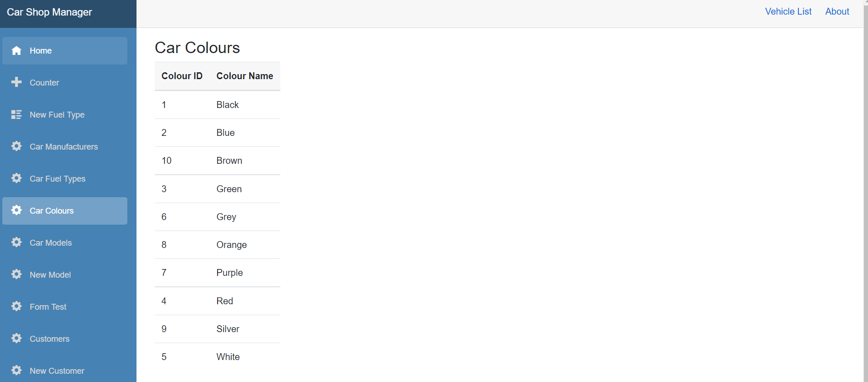Click the Car Fuel Types gear icon
Screen dimensions: 868x382
16,178
